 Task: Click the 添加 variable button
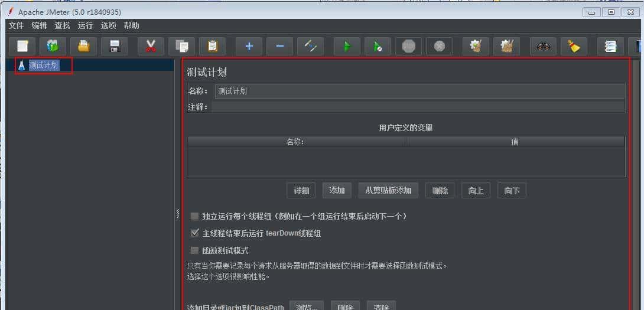tap(337, 191)
